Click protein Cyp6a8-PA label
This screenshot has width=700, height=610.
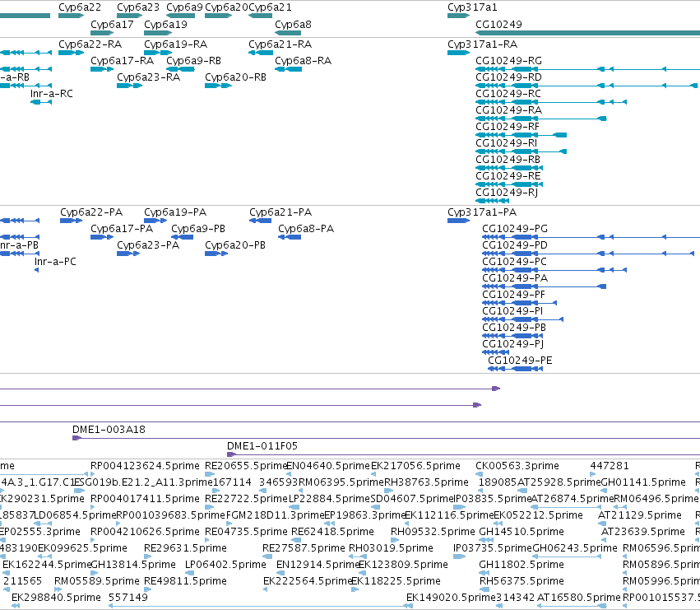pyautogui.click(x=306, y=229)
